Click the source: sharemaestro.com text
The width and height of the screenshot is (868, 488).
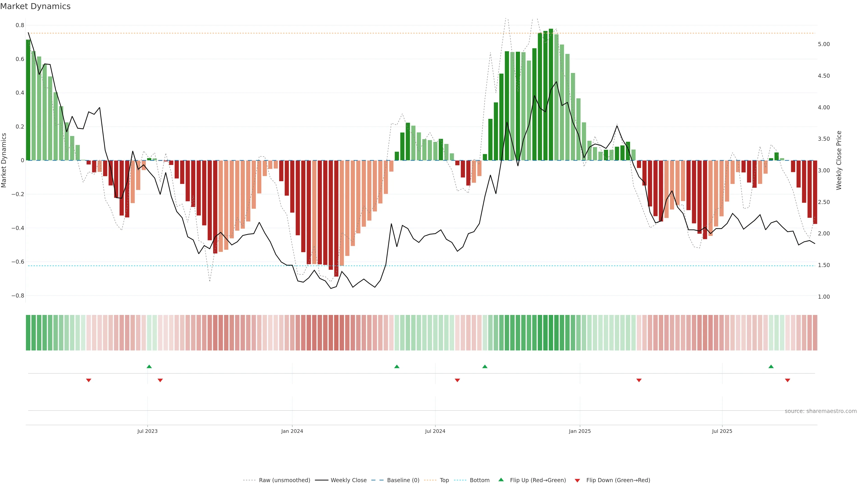click(x=821, y=411)
